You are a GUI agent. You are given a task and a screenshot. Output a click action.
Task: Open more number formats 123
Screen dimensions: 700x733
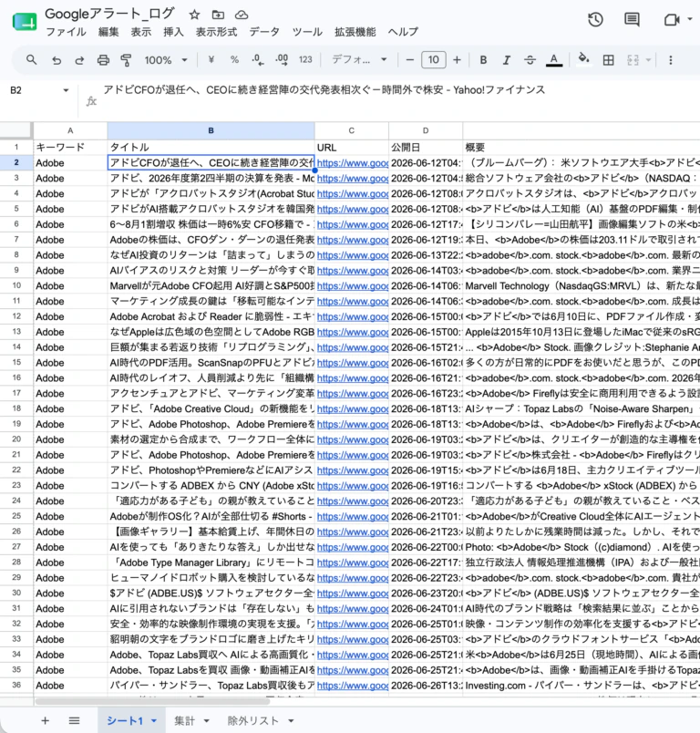click(305, 60)
